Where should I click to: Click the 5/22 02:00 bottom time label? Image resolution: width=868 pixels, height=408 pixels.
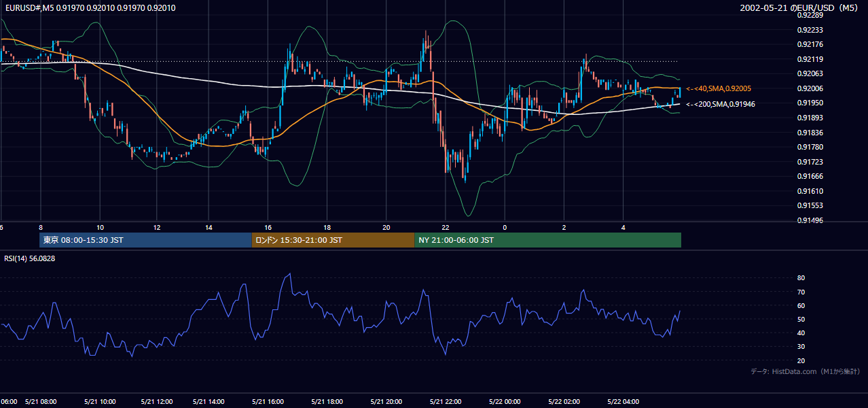coord(564,402)
